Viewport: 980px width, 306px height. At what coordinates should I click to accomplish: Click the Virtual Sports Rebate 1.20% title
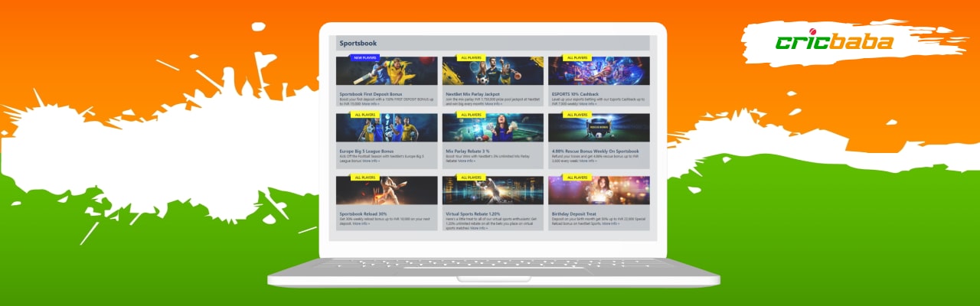[x=475, y=214]
